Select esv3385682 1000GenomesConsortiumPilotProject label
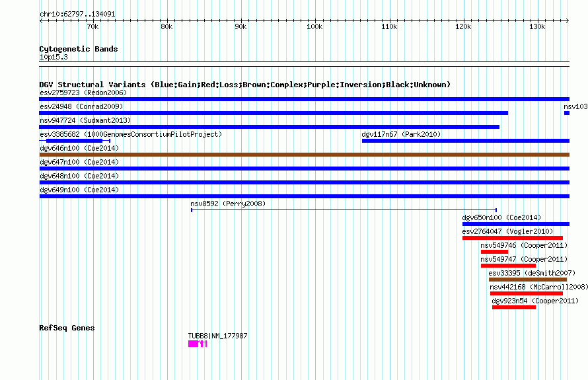Image resolution: width=588 pixels, height=380 pixels. [131, 134]
